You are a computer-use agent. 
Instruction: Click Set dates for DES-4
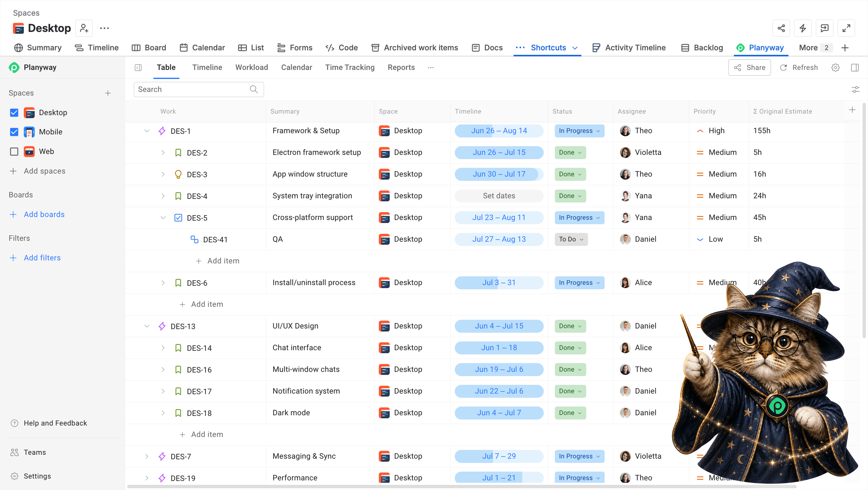pyautogui.click(x=499, y=196)
